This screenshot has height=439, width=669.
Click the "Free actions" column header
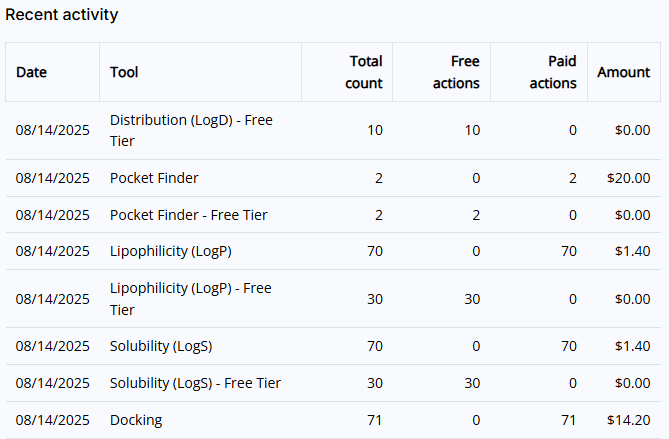tap(456, 72)
